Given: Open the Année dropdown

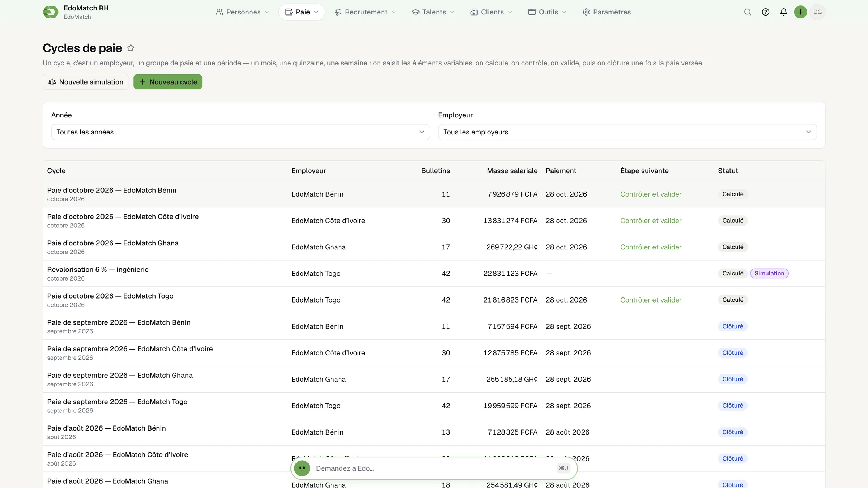Looking at the screenshot, I should (x=241, y=132).
